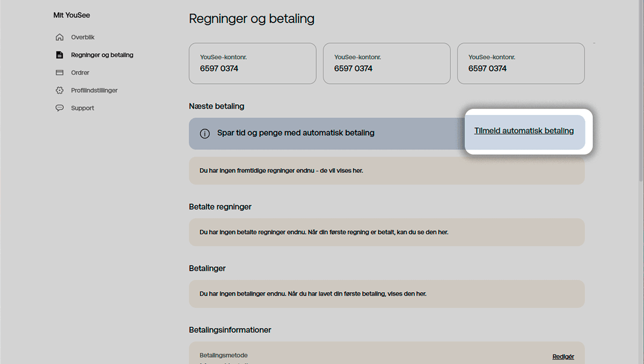Open Support from the sidebar
The image size is (644, 364).
pyautogui.click(x=82, y=107)
